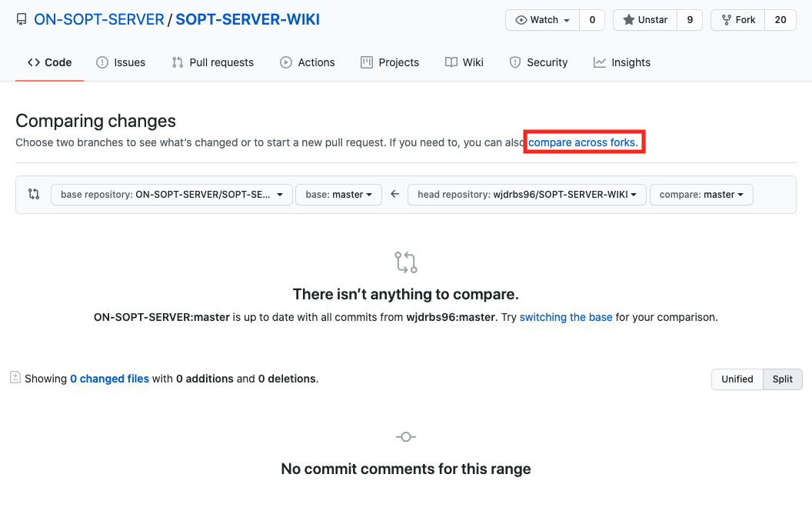Open the Wiki tab

point(464,62)
